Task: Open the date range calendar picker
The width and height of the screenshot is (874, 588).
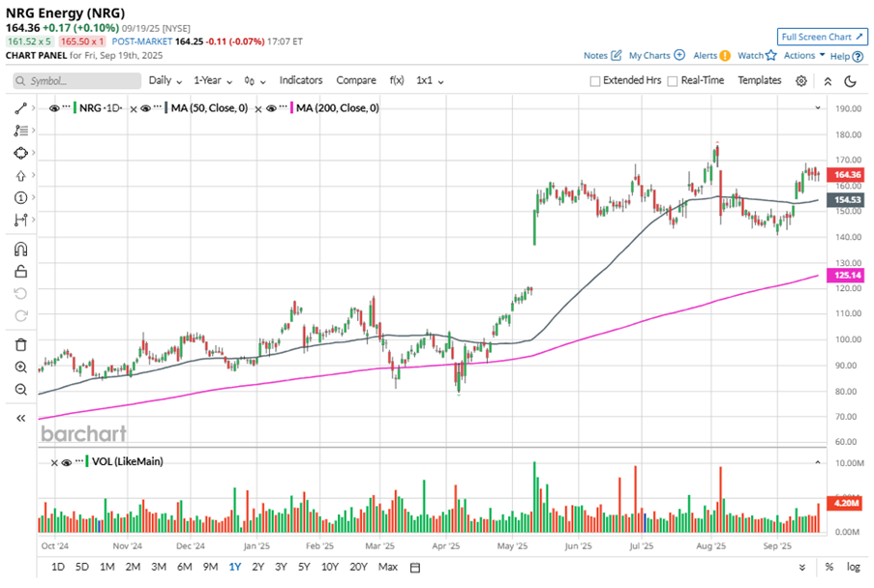Action: pyautogui.click(x=415, y=567)
